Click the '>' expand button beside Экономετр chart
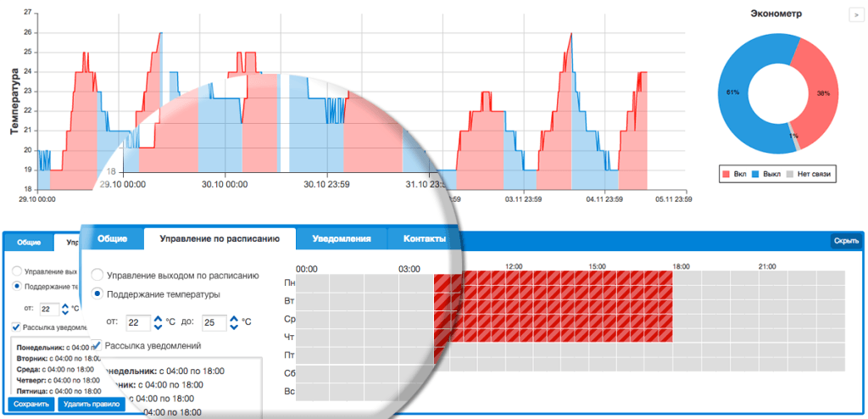 [855, 14]
